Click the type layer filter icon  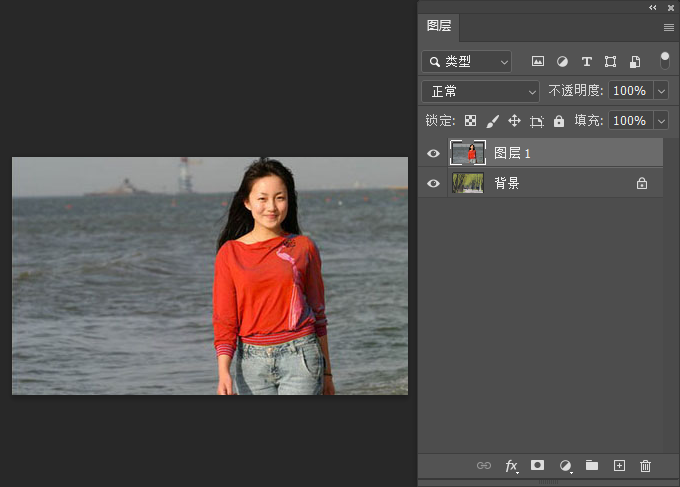point(586,62)
